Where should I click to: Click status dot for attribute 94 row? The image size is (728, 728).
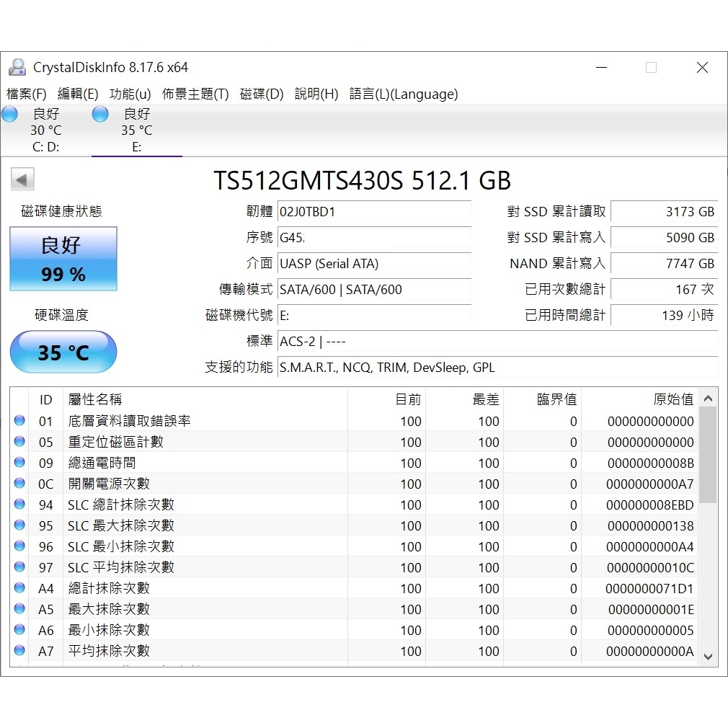coord(19,504)
